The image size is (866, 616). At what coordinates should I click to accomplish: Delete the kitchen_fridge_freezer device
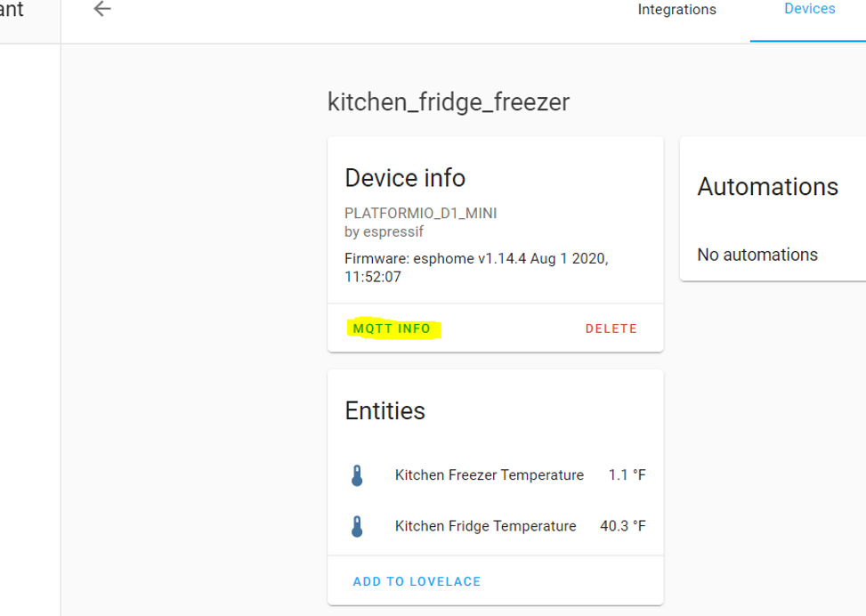(x=611, y=328)
